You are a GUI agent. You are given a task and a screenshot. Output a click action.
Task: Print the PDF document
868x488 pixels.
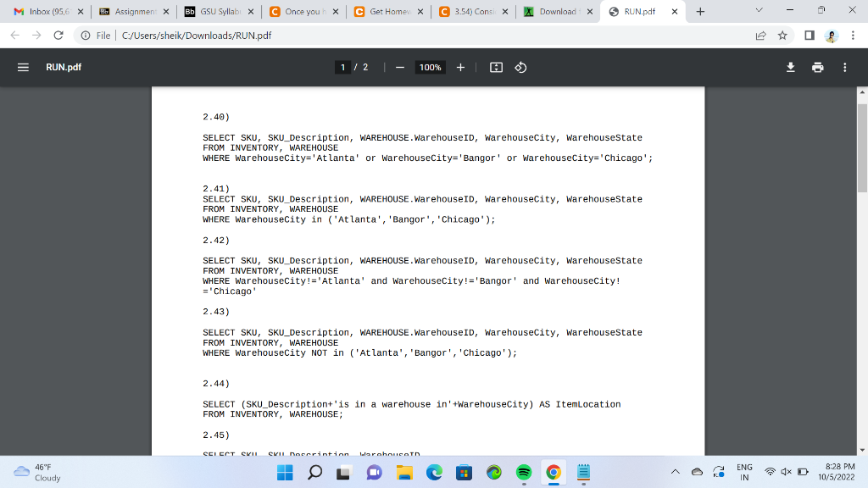coord(816,67)
